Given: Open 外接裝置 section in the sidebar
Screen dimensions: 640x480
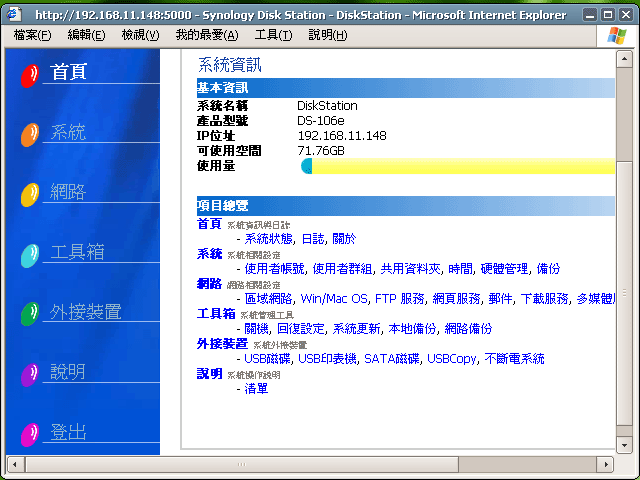Looking at the screenshot, I should (x=86, y=311).
